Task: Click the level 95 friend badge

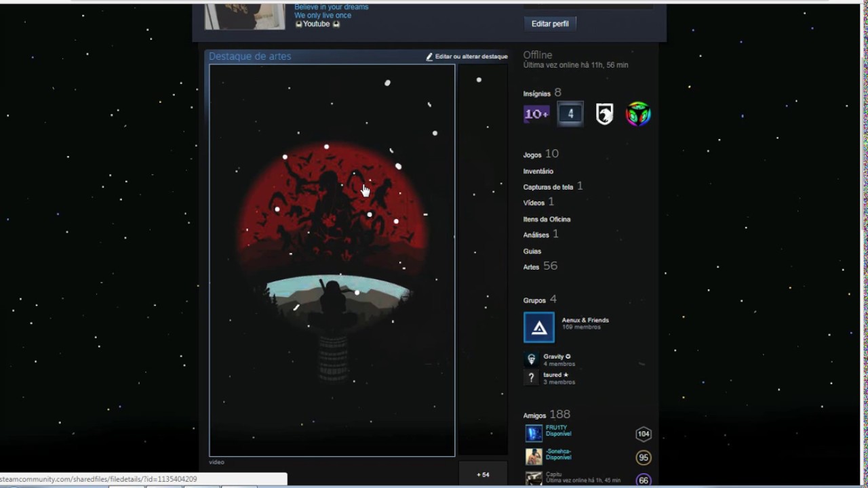Action: [643, 457]
